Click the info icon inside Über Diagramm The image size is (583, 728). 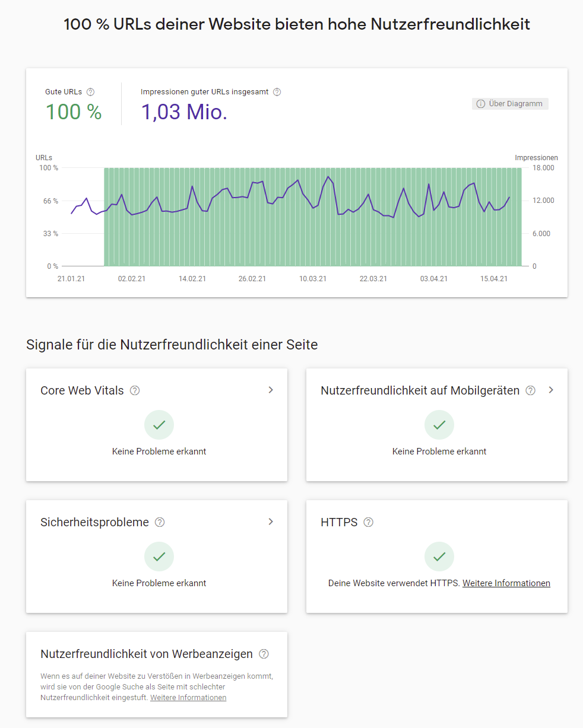click(x=480, y=104)
